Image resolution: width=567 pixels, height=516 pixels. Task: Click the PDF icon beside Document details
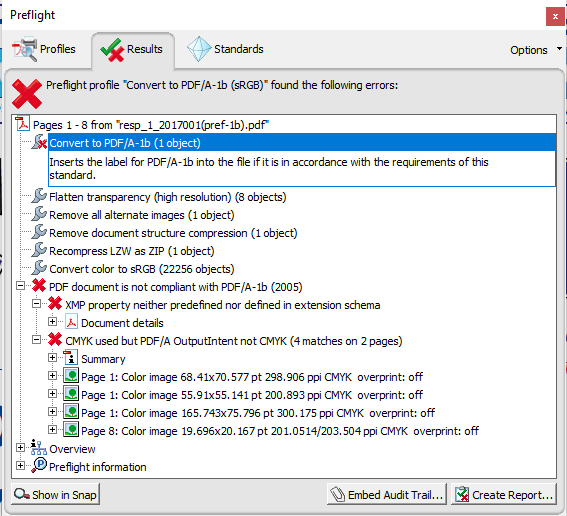coord(71,322)
